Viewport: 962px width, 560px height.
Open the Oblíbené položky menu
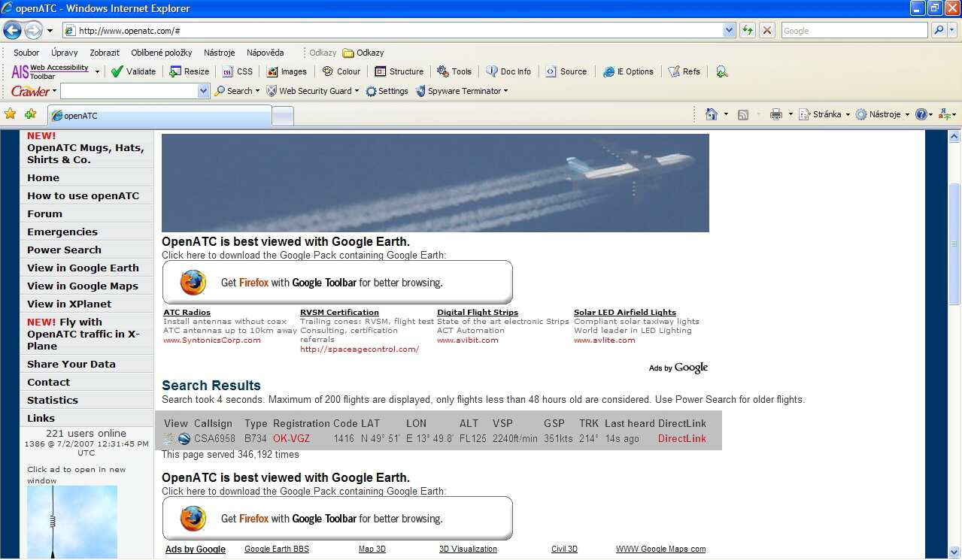click(x=162, y=53)
